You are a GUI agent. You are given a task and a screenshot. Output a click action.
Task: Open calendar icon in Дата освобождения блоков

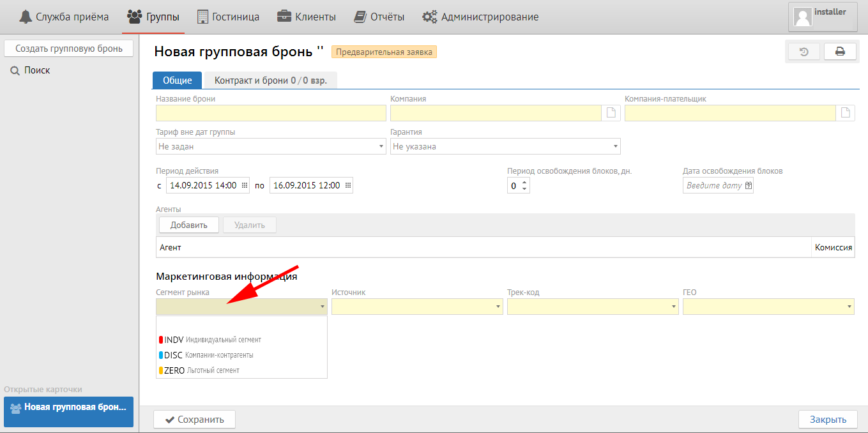[x=749, y=185]
